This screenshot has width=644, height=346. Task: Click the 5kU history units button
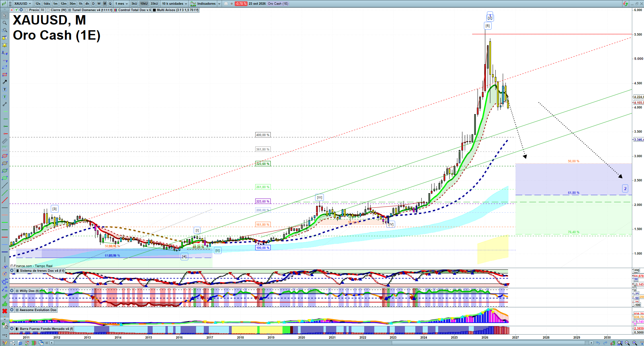coord(134,4)
